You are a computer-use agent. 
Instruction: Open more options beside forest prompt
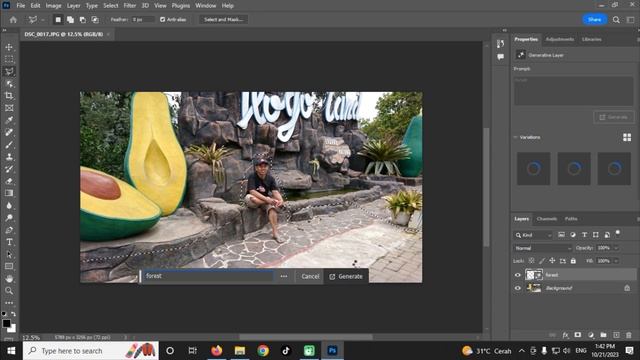(x=284, y=276)
